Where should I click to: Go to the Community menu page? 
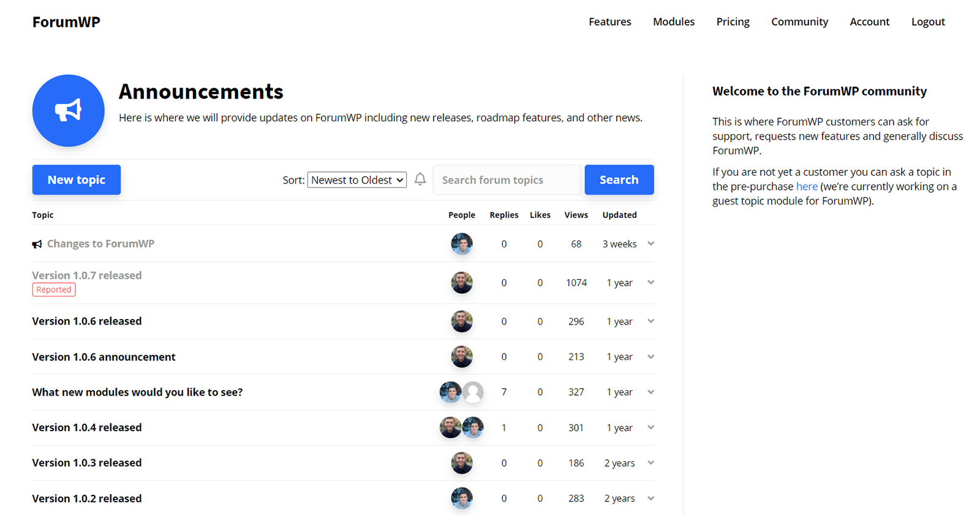coord(799,22)
